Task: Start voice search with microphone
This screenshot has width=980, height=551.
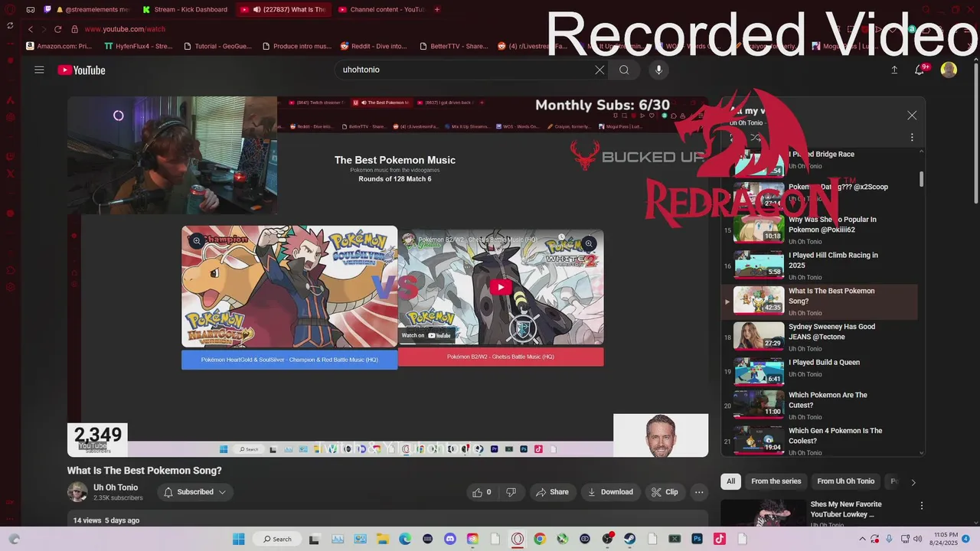Action: pos(658,70)
